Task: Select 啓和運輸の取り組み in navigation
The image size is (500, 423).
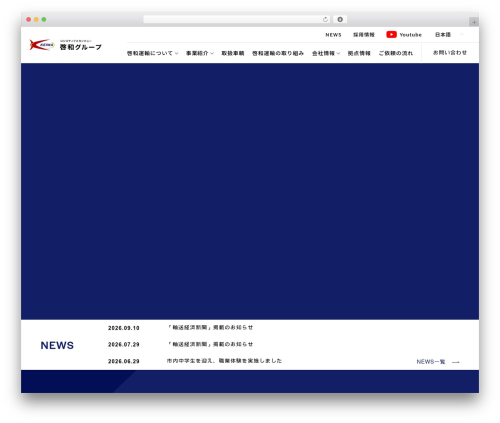Action: (278, 53)
